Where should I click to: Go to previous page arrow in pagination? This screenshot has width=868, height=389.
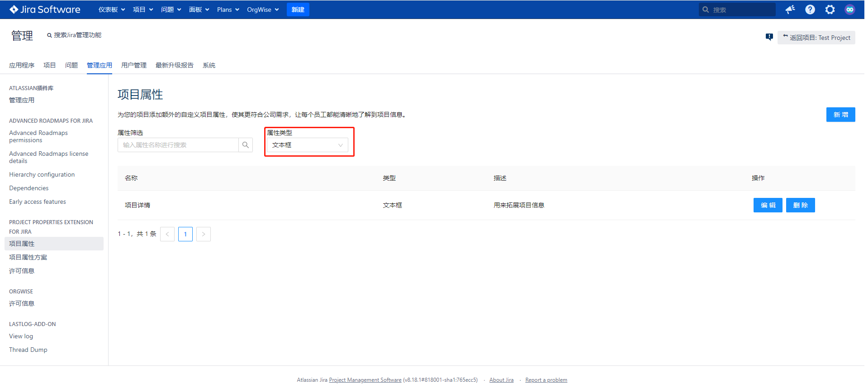click(x=167, y=234)
